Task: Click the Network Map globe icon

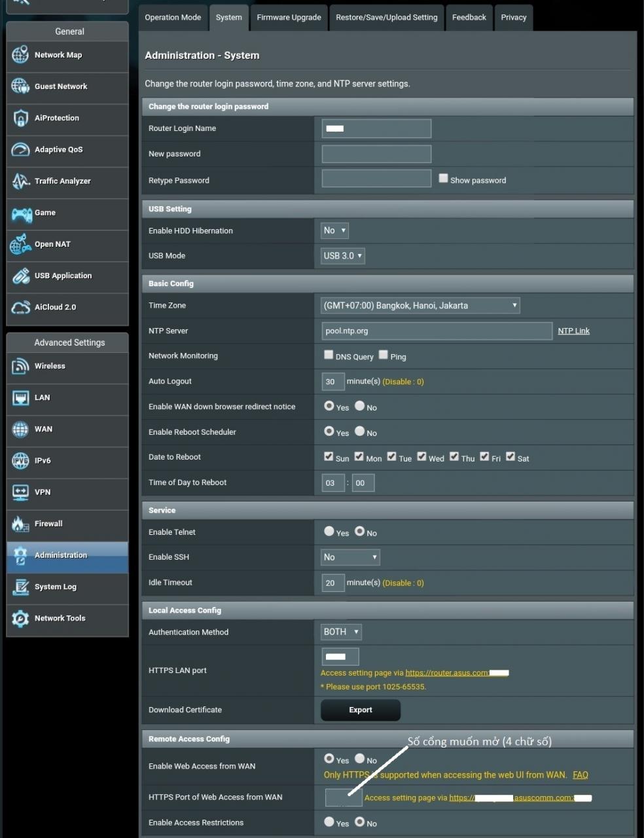Action: [20, 55]
